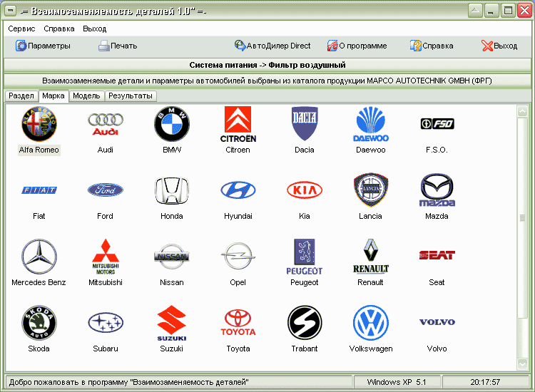
Task: Select the BMW brand logo
Action: pyautogui.click(x=172, y=124)
